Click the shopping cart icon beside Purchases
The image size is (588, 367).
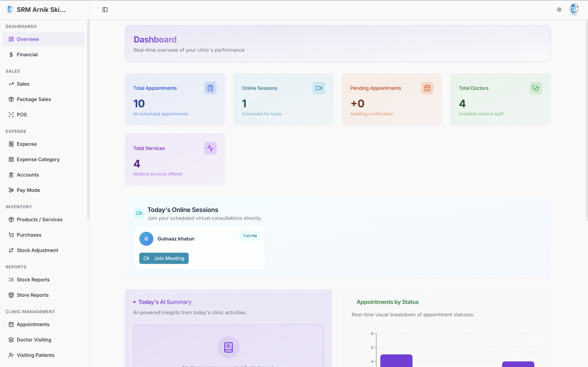pyautogui.click(x=11, y=235)
